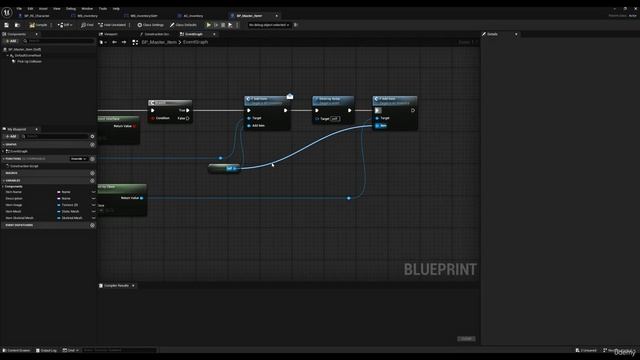Click Add in Components panel

coord(11,41)
